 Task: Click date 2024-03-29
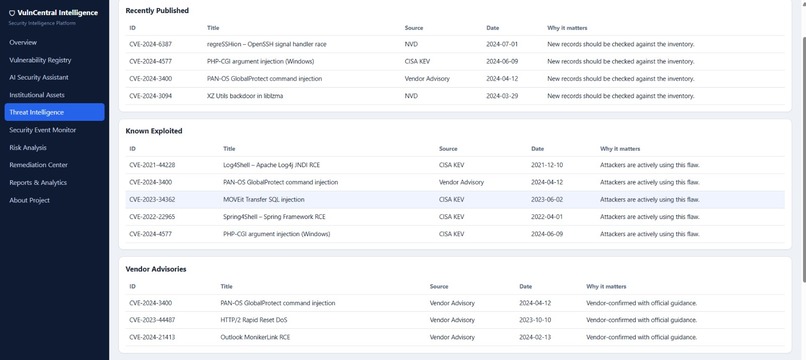[x=502, y=96]
